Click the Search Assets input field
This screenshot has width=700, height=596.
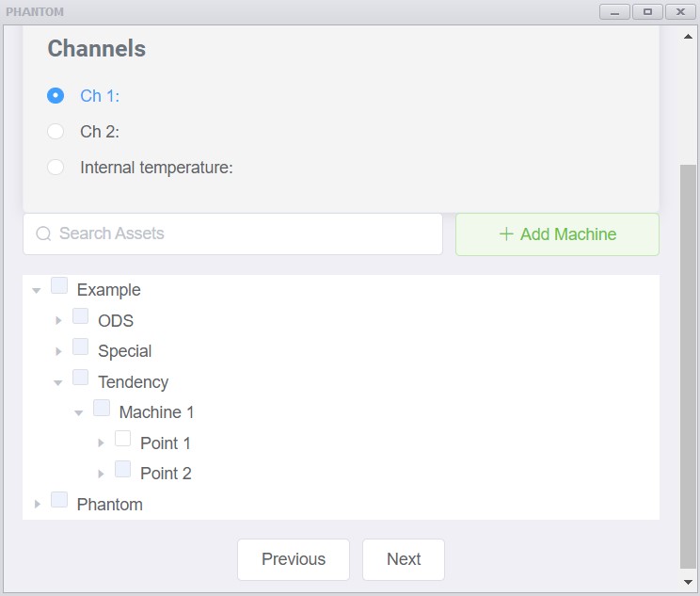232,234
